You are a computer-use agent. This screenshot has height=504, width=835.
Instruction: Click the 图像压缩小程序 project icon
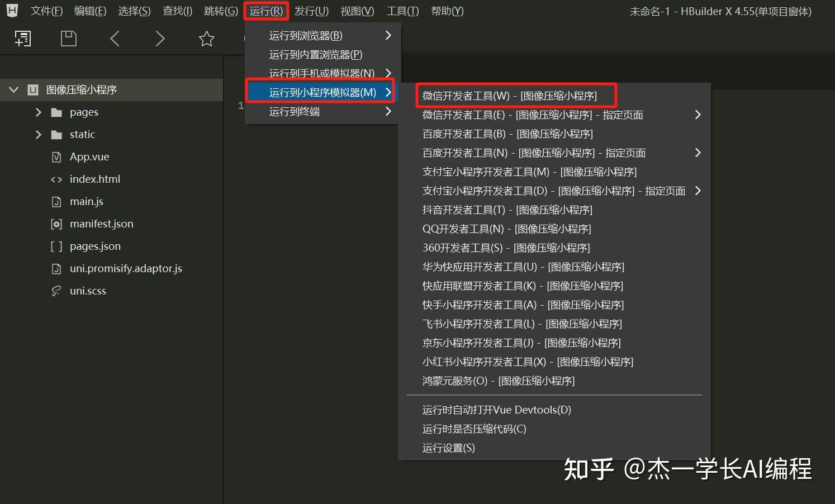[x=34, y=90]
